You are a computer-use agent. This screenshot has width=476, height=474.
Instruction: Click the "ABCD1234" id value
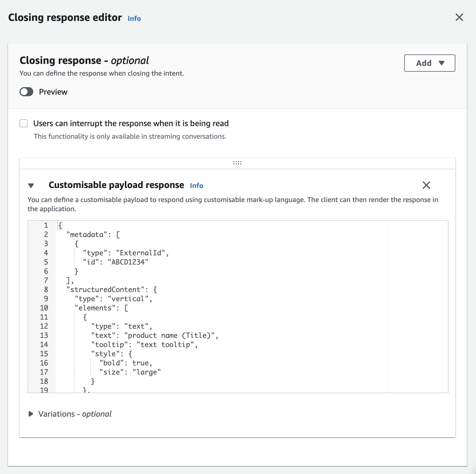128,262
